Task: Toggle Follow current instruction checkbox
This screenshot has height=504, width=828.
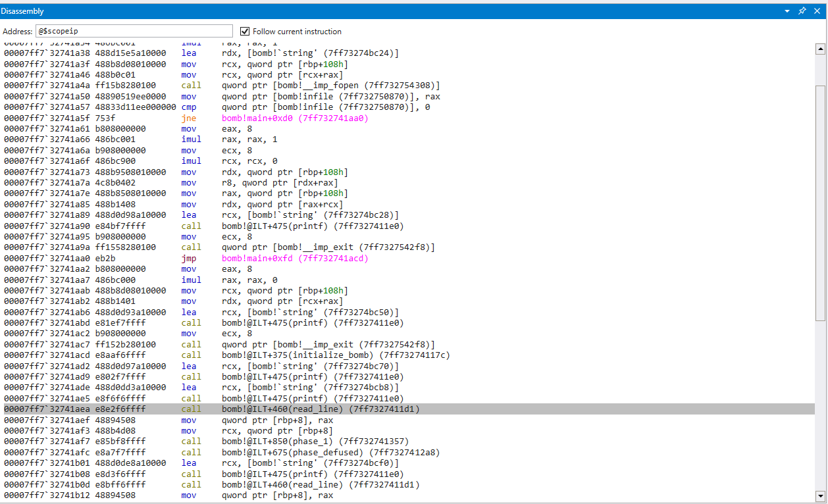Action: click(x=245, y=31)
